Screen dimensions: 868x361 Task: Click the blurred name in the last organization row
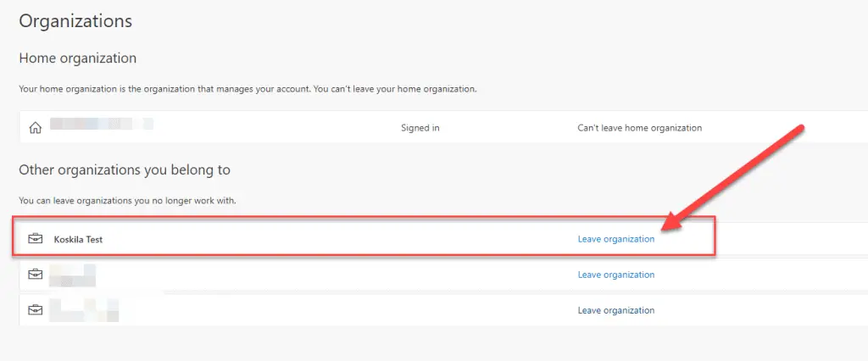(x=83, y=309)
